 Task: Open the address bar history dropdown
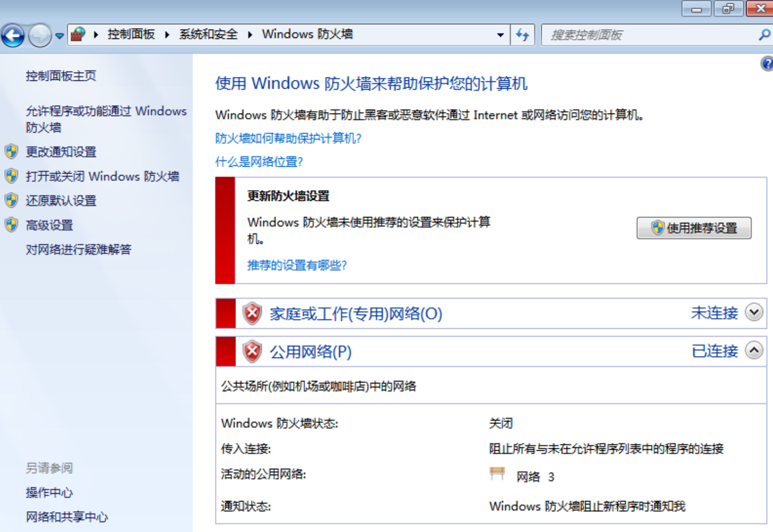[500, 35]
